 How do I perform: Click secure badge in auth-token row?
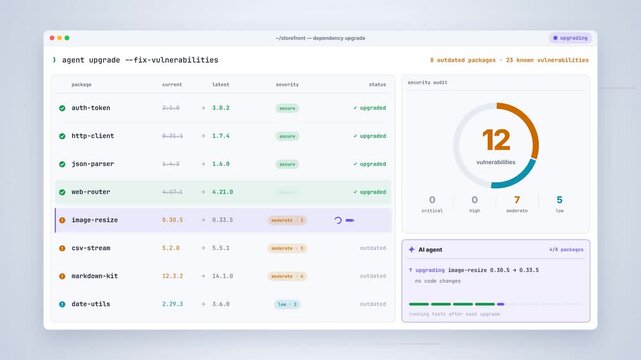287,108
